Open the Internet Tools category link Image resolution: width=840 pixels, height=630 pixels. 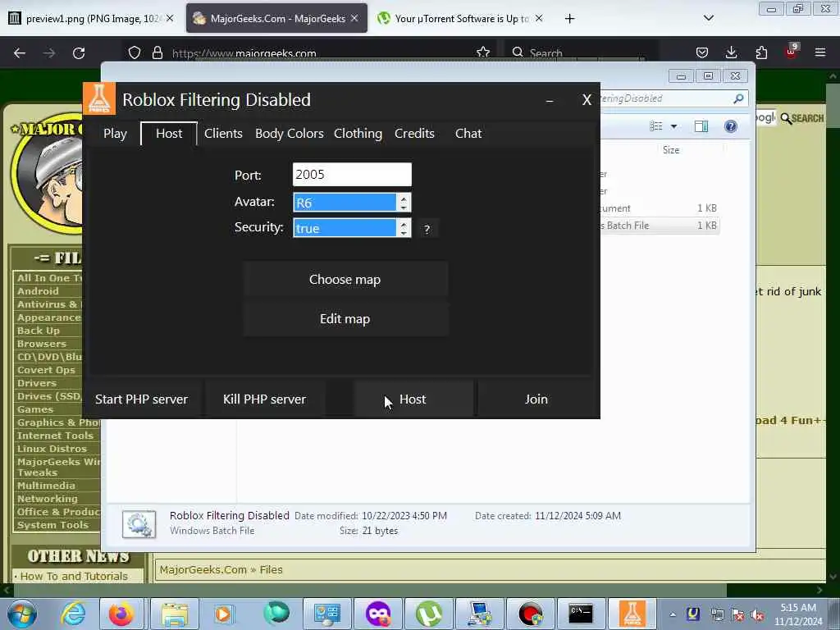coord(55,436)
